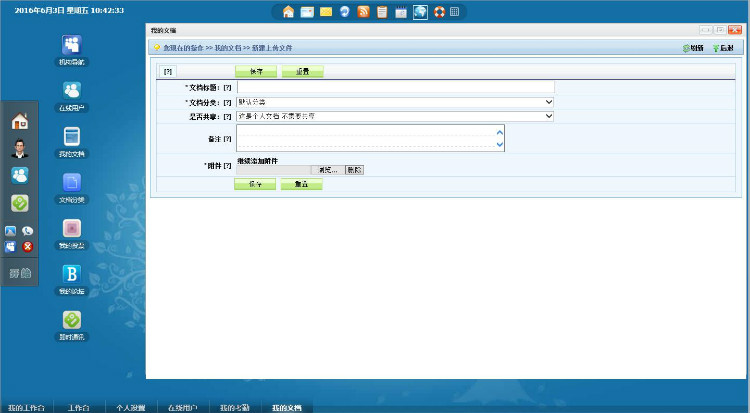The width and height of the screenshot is (750, 413).
Task: Click the down arrow in remarks box
Action: [x=500, y=144]
